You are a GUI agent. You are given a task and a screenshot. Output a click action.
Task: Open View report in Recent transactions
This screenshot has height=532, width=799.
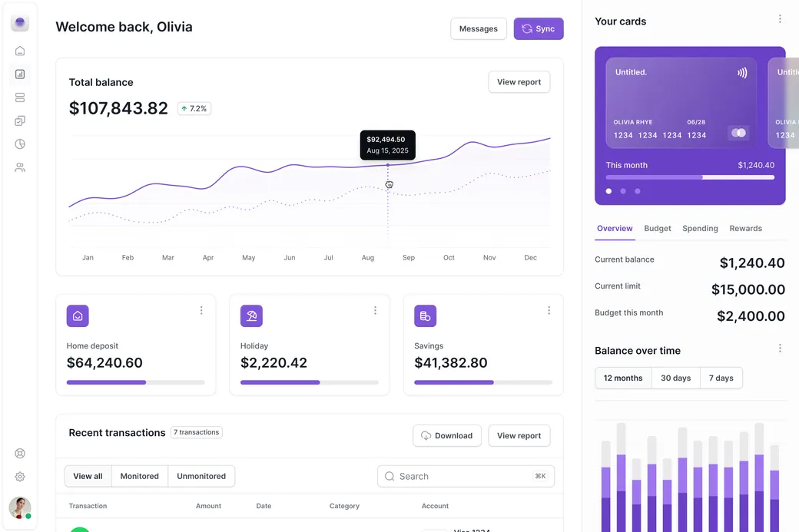[x=519, y=436]
